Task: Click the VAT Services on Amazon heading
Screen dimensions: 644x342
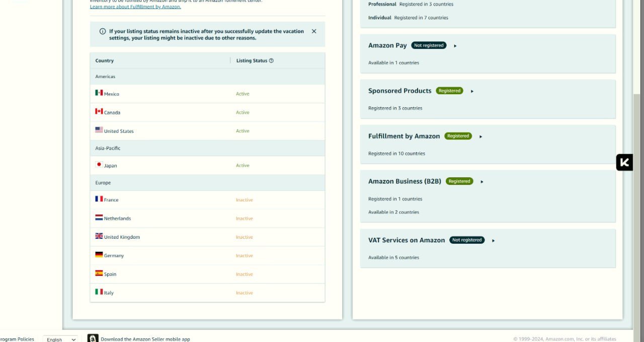Action: tap(407, 240)
